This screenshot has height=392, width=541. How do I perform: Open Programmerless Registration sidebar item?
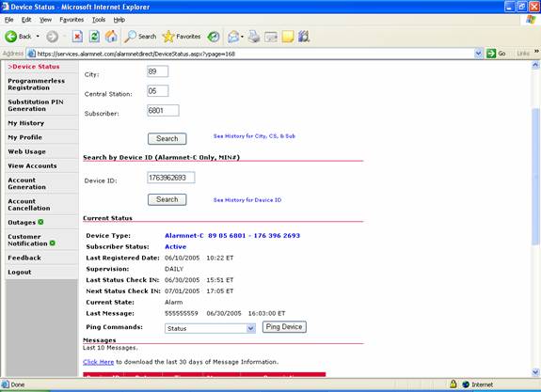click(37, 84)
